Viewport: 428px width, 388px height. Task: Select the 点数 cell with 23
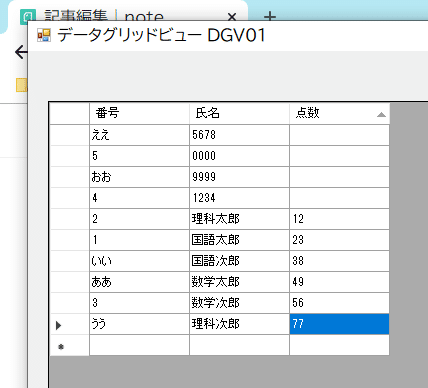click(x=339, y=240)
